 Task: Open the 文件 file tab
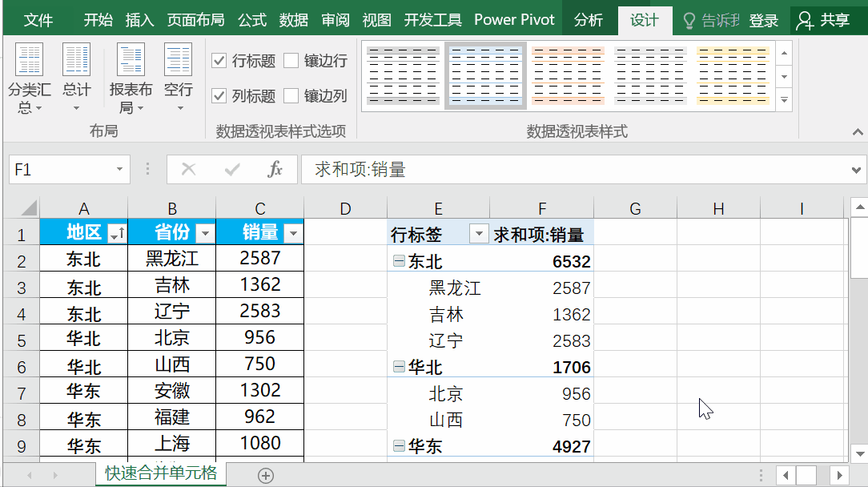[38, 21]
